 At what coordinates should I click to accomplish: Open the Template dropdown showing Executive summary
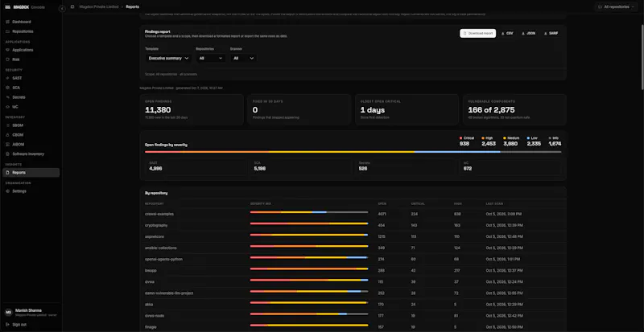(x=168, y=58)
